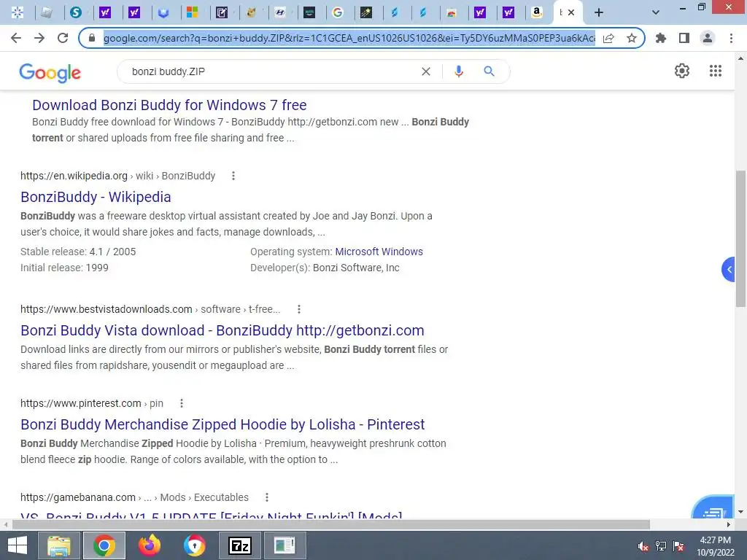Bookmark this page with the star
Screen dimensions: 747x560
tap(632, 38)
